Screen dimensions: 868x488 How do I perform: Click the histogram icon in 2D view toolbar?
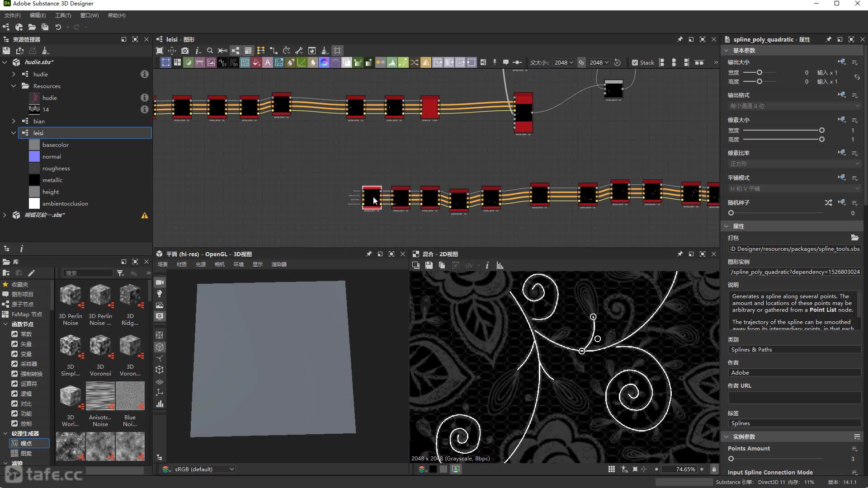point(500,266)
